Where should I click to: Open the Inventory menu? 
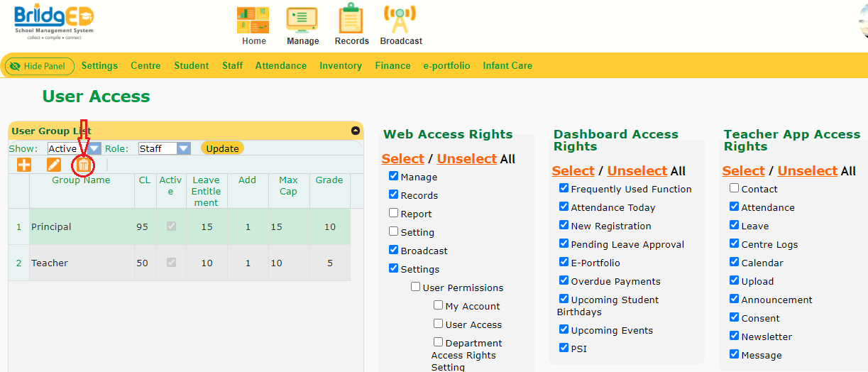pyautogui.click(x=341, y=65)
